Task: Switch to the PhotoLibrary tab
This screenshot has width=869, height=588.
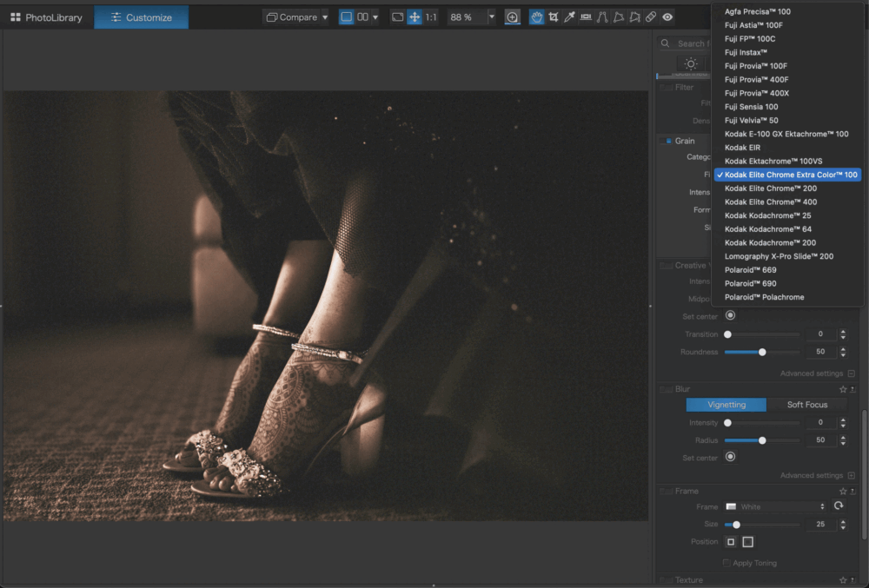Action: click(47, 17)
